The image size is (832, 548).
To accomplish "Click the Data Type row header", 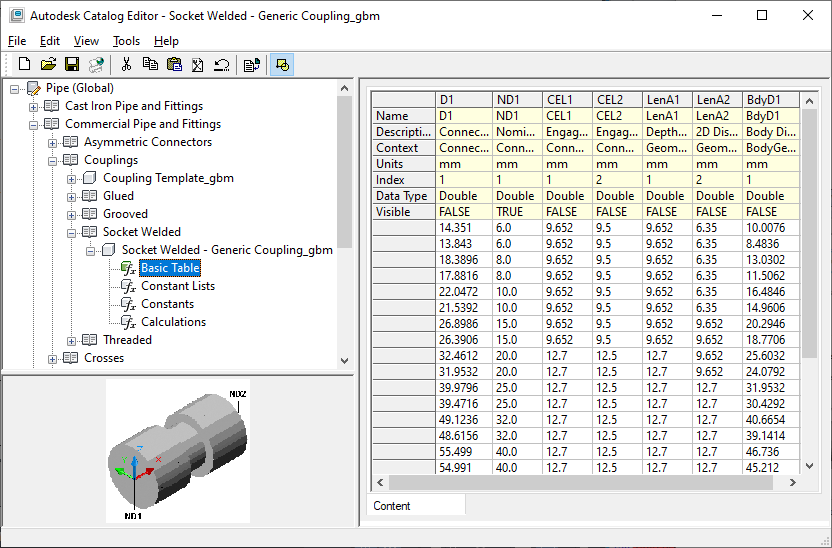I will [x=404, y=196].
